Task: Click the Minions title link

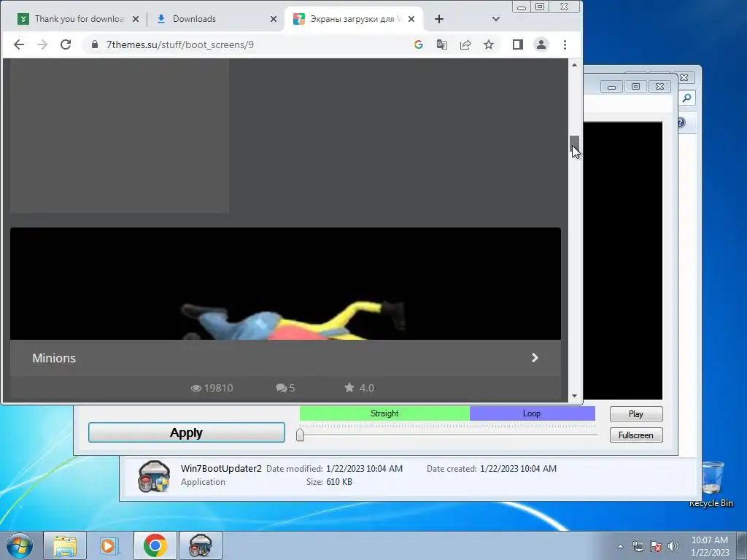Action: 54,358
